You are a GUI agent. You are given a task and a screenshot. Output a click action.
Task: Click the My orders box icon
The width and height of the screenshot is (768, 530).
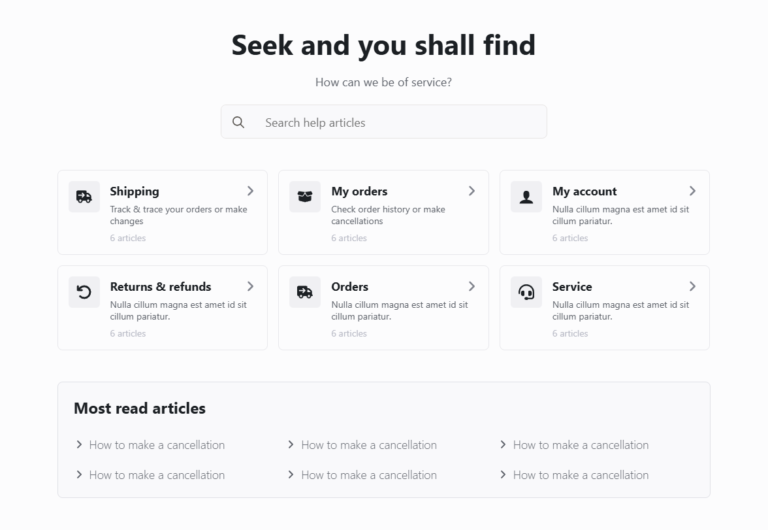pos(305,196)
